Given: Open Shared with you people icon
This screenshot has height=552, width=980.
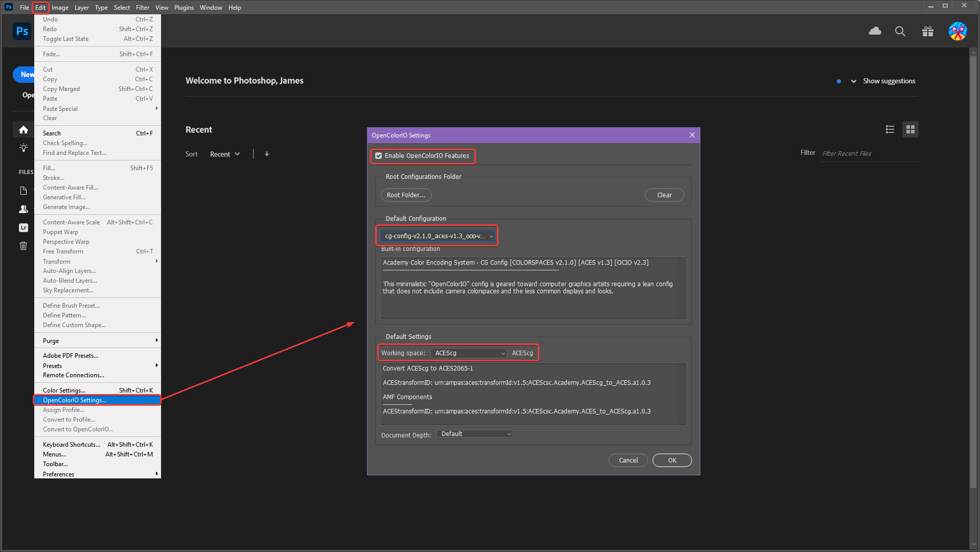Looking at the screenshot, I should coord(24,209).
